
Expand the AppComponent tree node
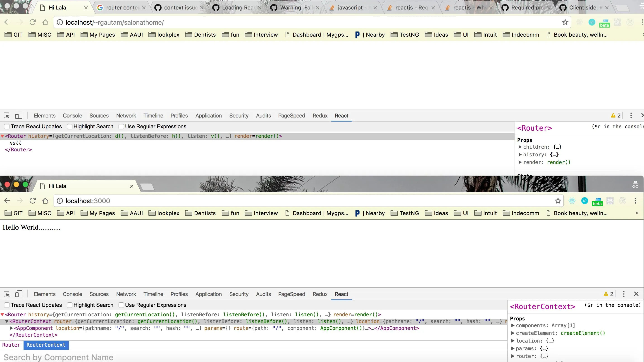[12, 328]
